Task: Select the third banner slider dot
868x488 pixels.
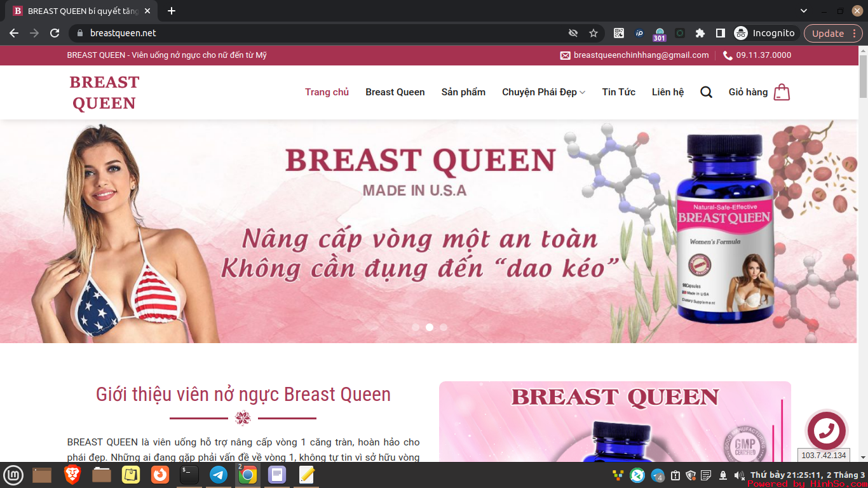Action: point(444,327)
